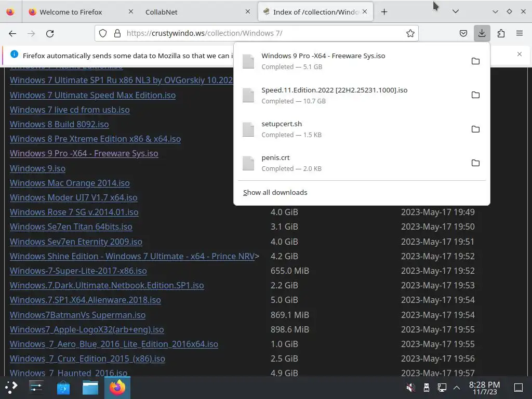Show folder for Windows 9 Pro download
Viewport: 532px width, 399px height.
point(475,61)
